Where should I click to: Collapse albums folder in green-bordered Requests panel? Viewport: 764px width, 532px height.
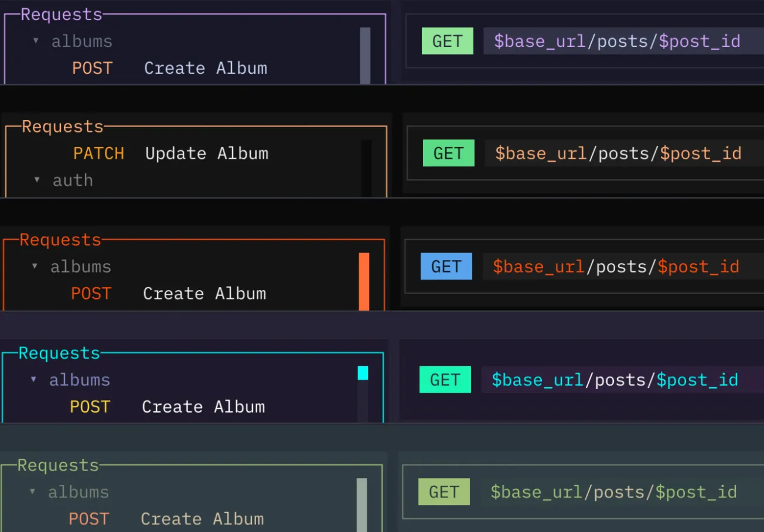[32, 492]
